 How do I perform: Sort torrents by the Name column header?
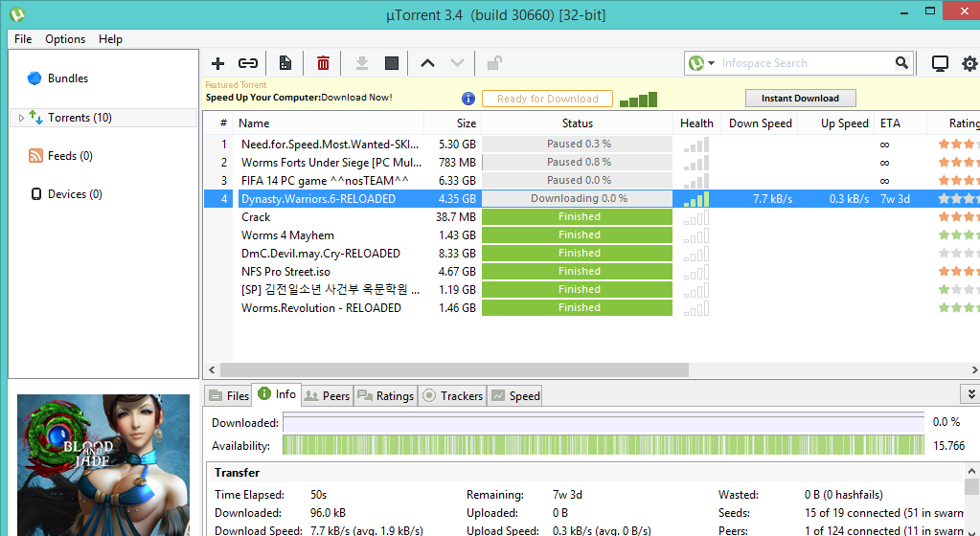[x=329, y=123]
